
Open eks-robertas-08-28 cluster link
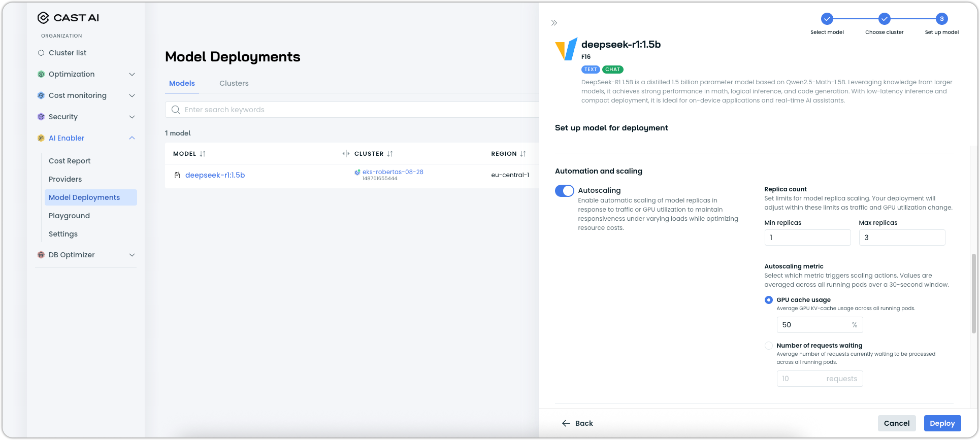pos(393,172)
